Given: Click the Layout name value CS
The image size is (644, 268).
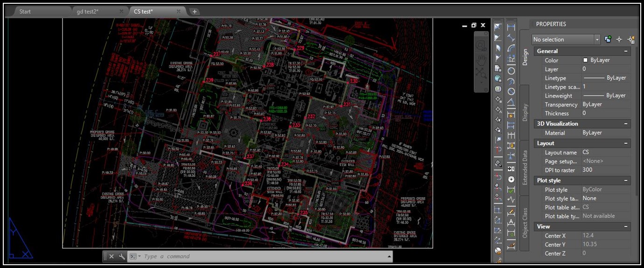Looking at the screenshot, I should 586,153.
